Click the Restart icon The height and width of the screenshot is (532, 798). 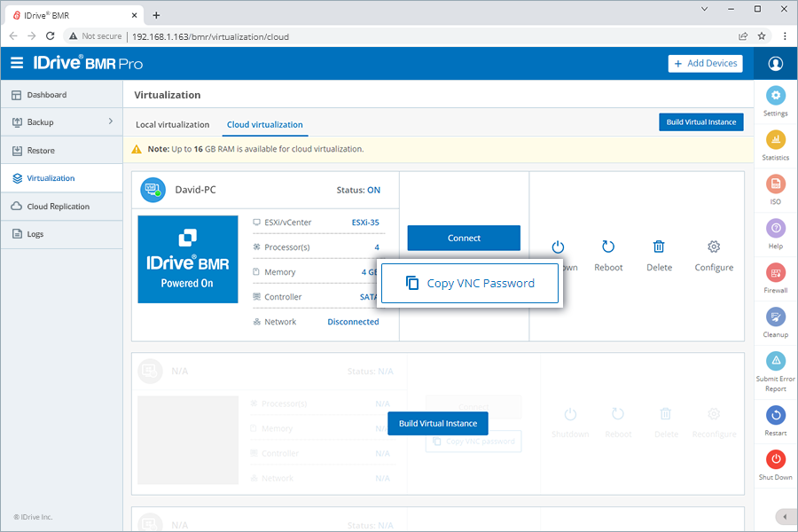[775, 416]
